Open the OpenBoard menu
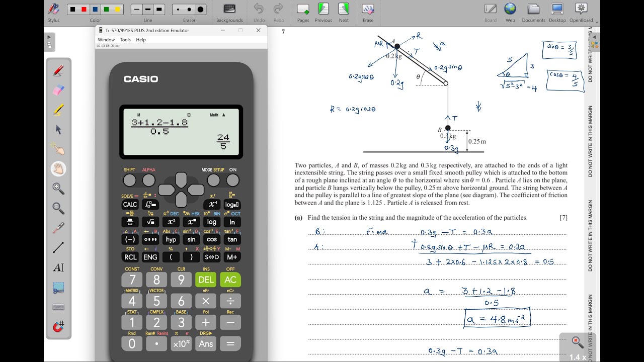The width and height of the screenshot is (644, 362). [581, 9]
